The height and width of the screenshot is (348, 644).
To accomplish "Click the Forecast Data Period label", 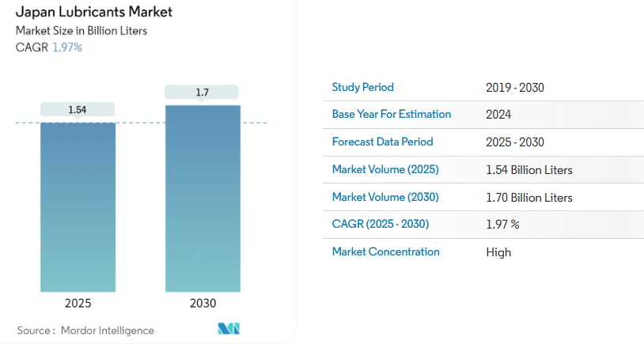I will point(383,142).
